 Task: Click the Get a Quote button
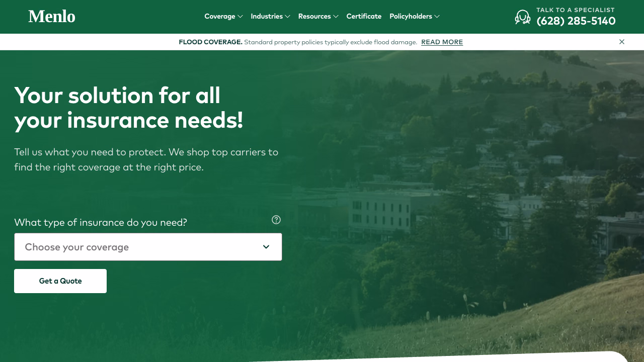point(60,281)
